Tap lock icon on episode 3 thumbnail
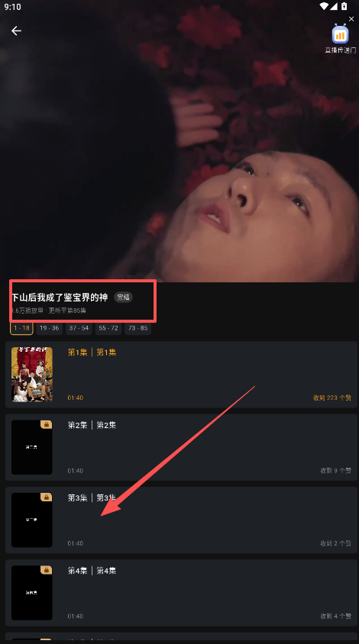Viewport: 359px width, 644px height. click(46, 497)
